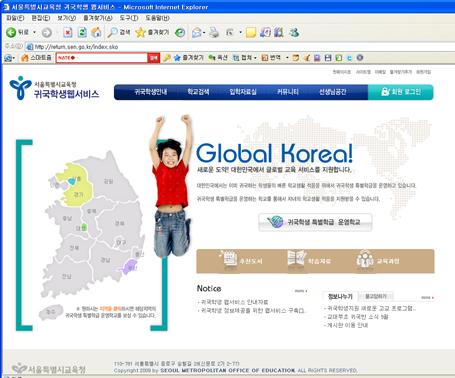Screen dimensions: 455x378
Task: Click the NATE search input field
Action: coord(102,58)
